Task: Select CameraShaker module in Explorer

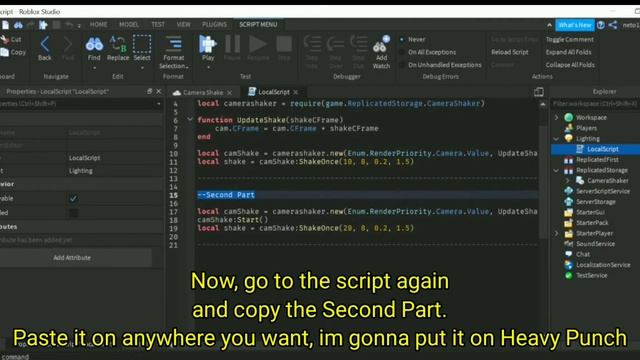Action: tap(608, 181)
